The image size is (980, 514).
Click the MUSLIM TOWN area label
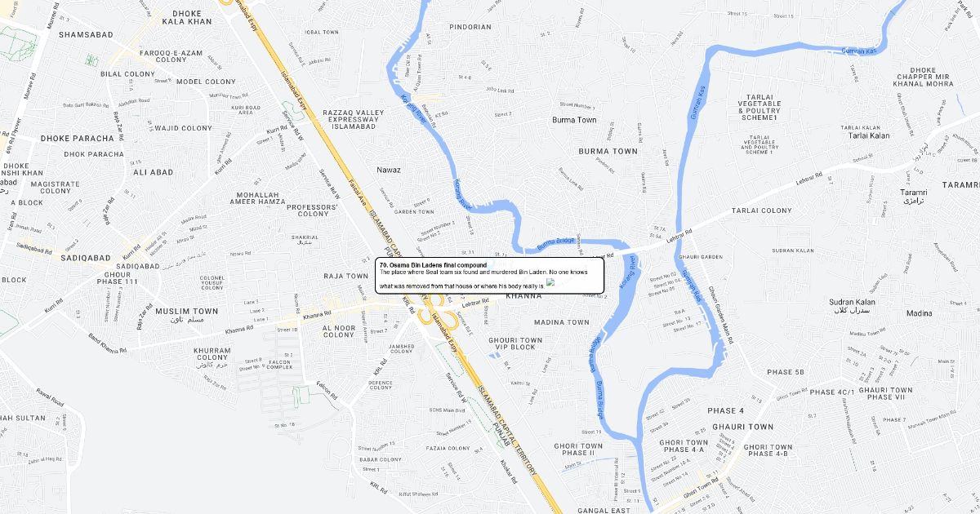coord(186,312)
